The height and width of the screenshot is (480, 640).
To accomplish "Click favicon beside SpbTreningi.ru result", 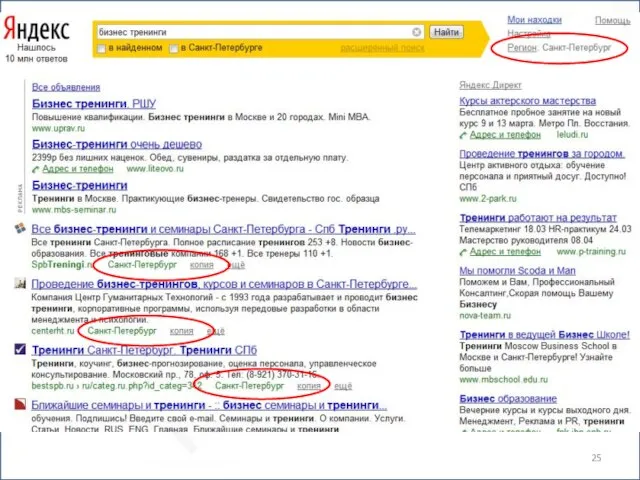I will point(19,230).
